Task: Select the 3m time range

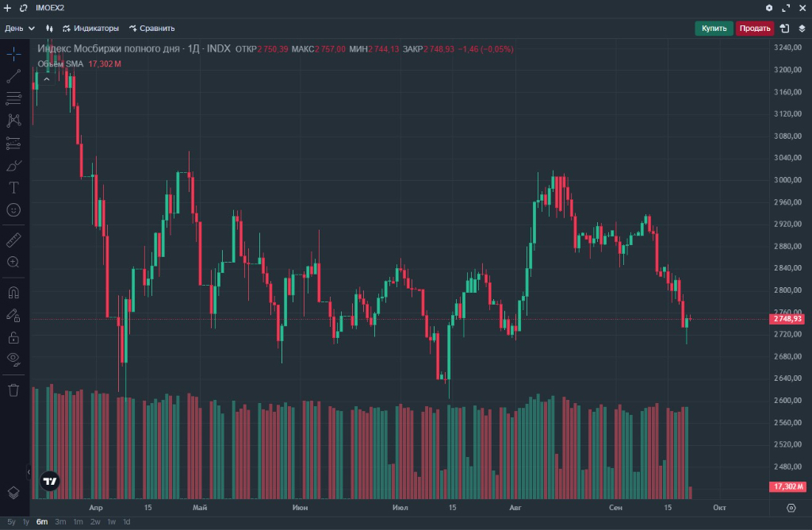Action: click(x=60, y=522)
